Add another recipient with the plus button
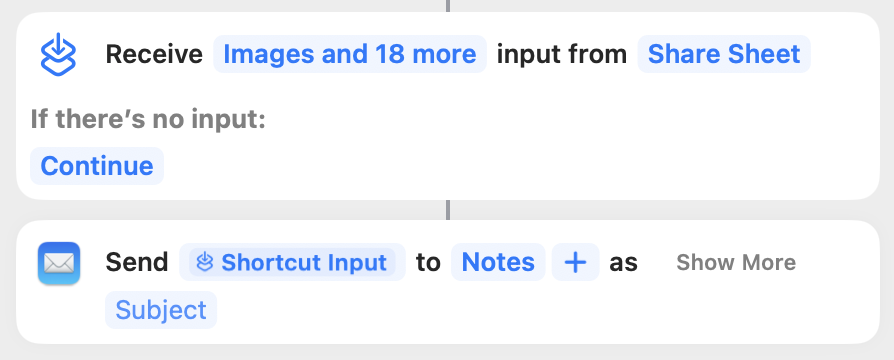Image resolution: width=894 pixels, height=360 pixels. (x=575, y=262)
